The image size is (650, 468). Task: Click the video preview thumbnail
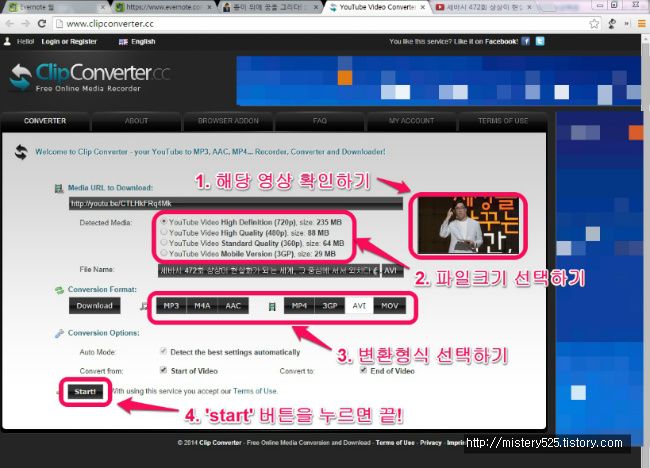(468, 225)
